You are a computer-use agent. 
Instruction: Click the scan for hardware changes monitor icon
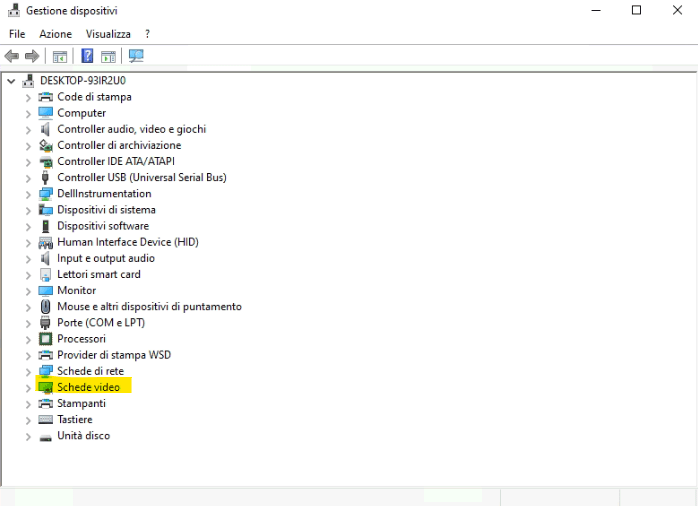pos(136,56)
